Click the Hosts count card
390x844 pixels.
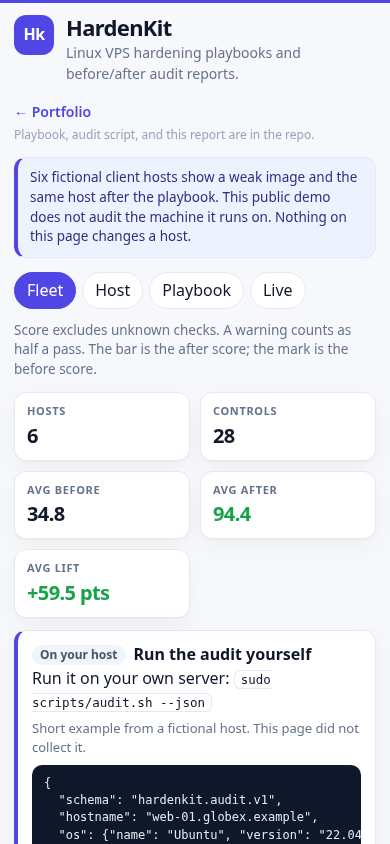pos(102,426)
